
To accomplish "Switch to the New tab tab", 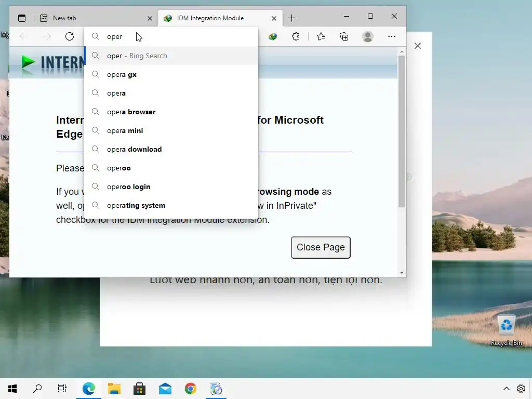I will click(x=96, y=18).
